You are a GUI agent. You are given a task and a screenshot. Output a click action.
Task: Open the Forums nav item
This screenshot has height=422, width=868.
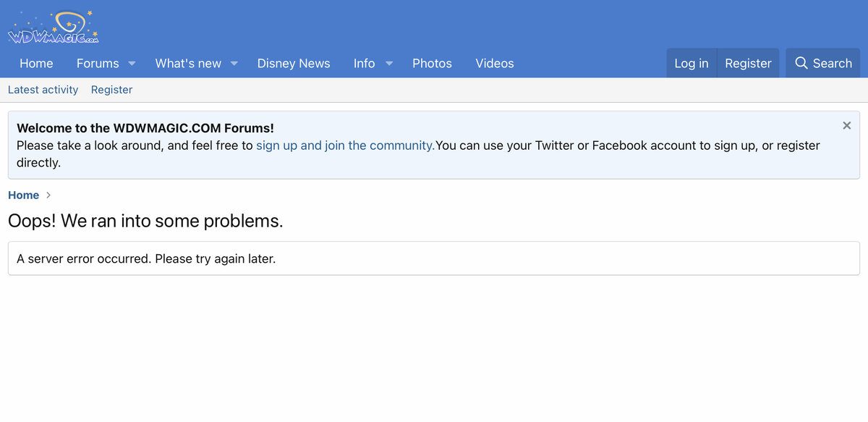[98, 64]
